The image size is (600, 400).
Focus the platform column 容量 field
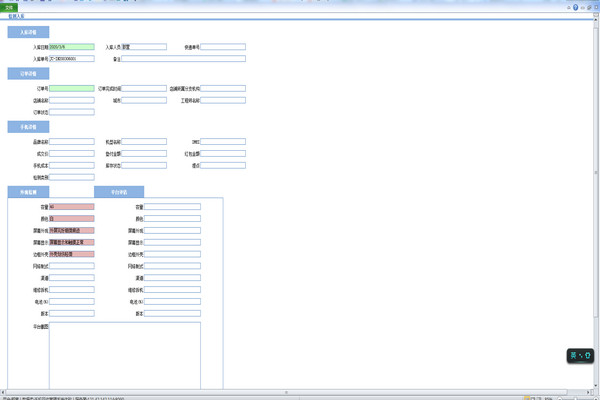172,207
